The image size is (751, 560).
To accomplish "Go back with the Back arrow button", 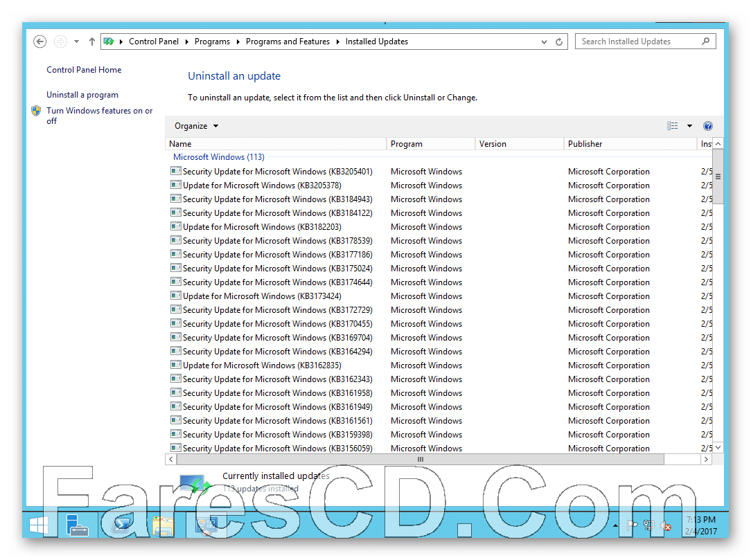I will tap(39, 42).
